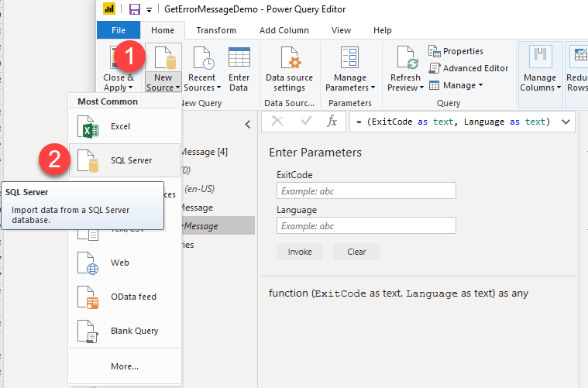Open the Help tab
This screenshot has width=588, height=388.
[383, 30]
